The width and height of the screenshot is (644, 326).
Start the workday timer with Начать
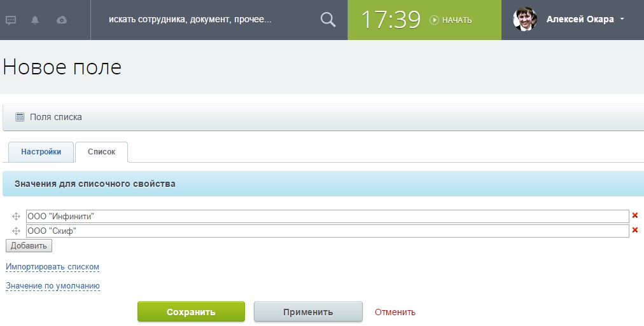coord(451,20)
